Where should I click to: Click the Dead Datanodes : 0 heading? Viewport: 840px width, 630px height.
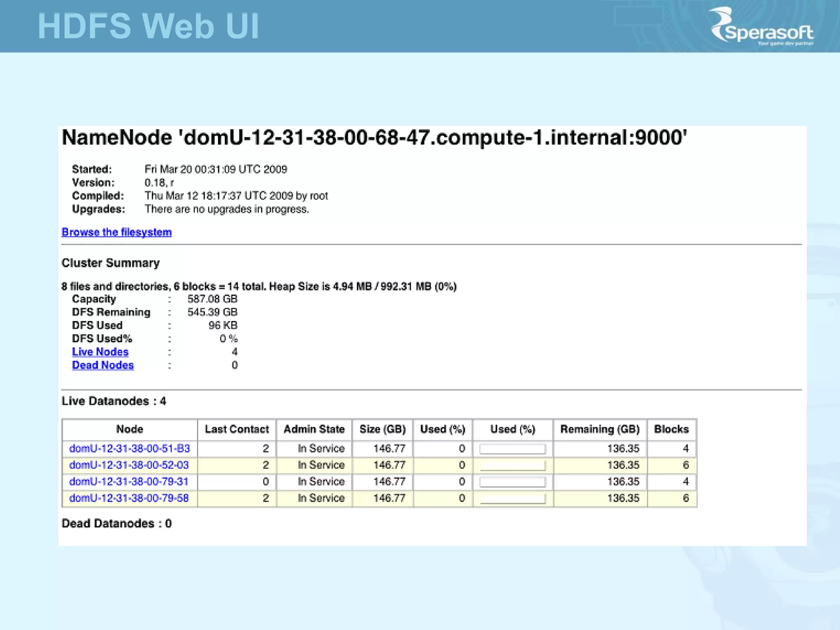[x=116, y=524]
